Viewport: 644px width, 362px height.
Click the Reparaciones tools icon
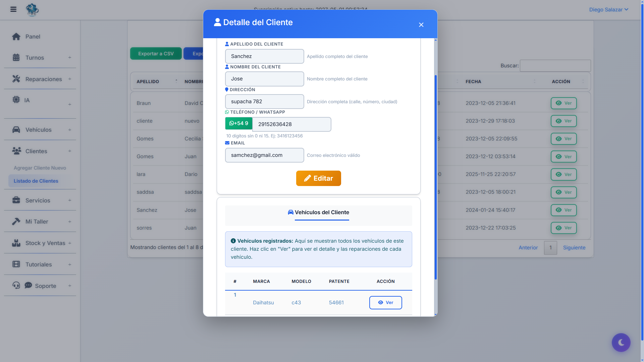tap(16, 79)
